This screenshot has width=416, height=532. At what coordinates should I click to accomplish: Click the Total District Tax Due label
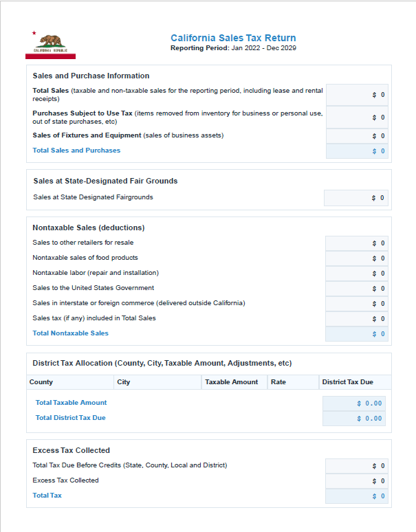pyautogui.click(x=71, y=418)
